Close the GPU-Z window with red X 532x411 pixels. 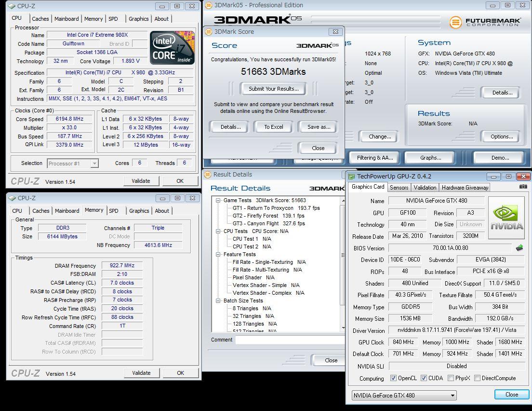pos(523,176)
